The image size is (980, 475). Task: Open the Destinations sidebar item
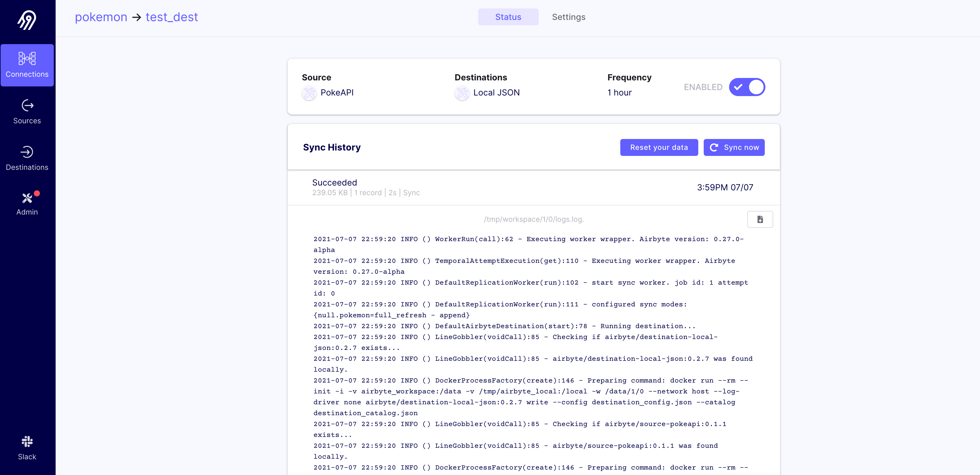[x=27, y=158]
